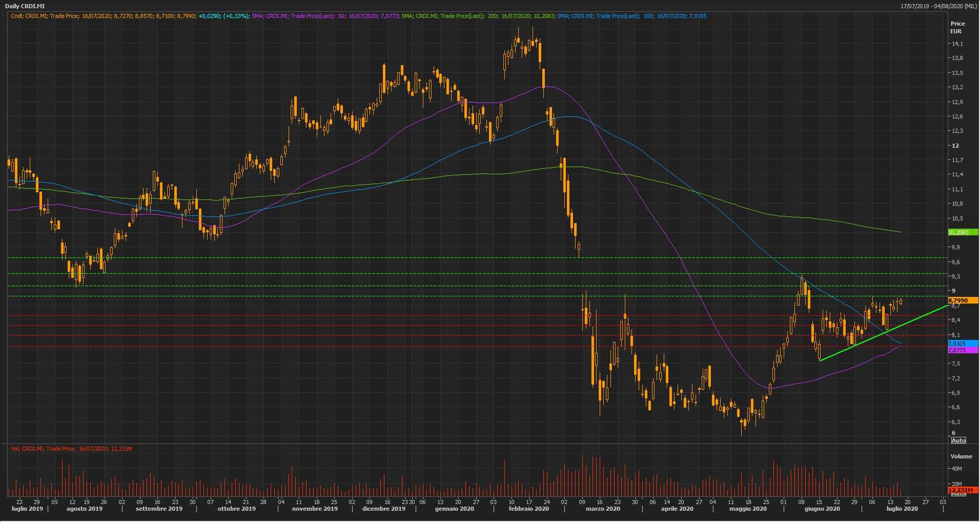Image resolution: width=980 pixels, height=522 pixels.
Task: Click the Vol CRDI.MI Trade Price legend
Action: click(x=72, y=449)
